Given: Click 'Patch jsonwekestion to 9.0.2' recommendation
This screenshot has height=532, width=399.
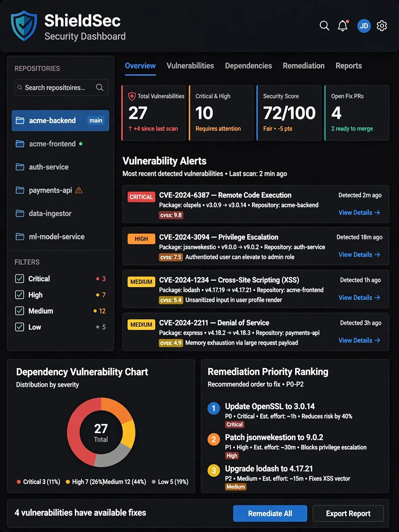Looking at the screenshot, I should [274, 437].
